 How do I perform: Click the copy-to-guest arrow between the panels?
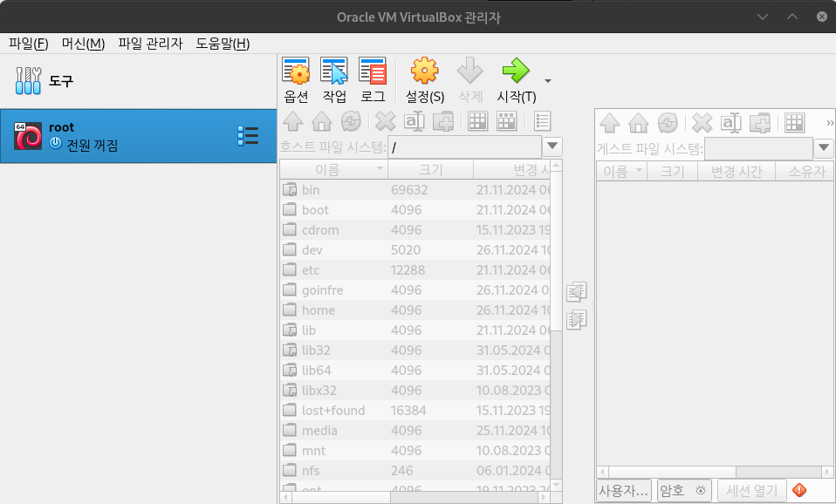click(x=576, y=320)
